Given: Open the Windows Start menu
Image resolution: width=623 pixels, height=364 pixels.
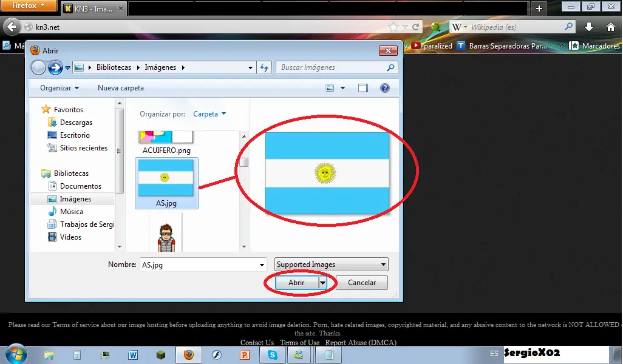Looking at the screenshot, I should 16,354.
